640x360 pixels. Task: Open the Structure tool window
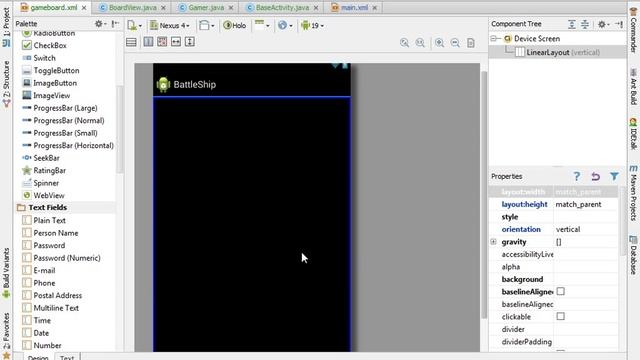[6, 84]
